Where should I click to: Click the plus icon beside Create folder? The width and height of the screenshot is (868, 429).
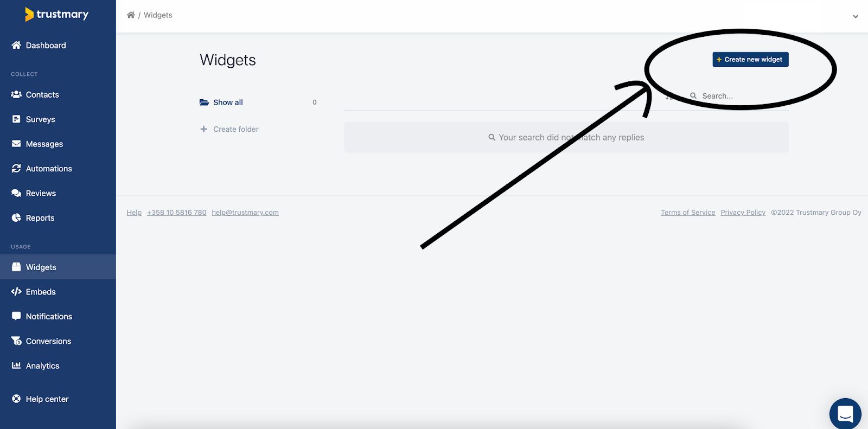pos(203,129)
